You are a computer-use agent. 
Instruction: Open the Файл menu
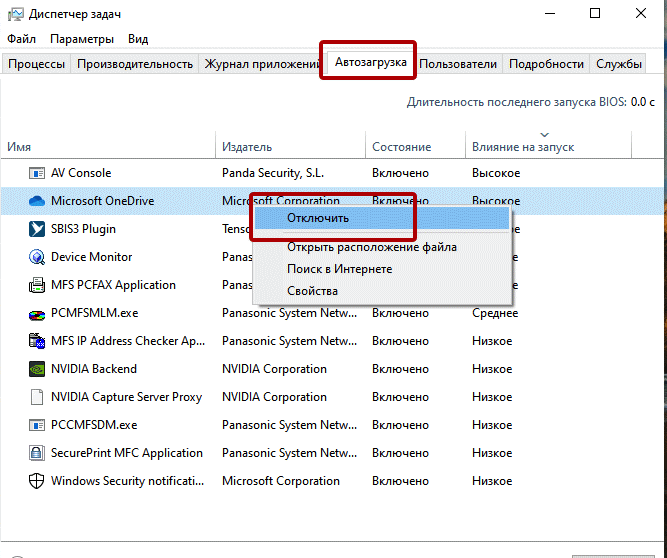point(21,39)
